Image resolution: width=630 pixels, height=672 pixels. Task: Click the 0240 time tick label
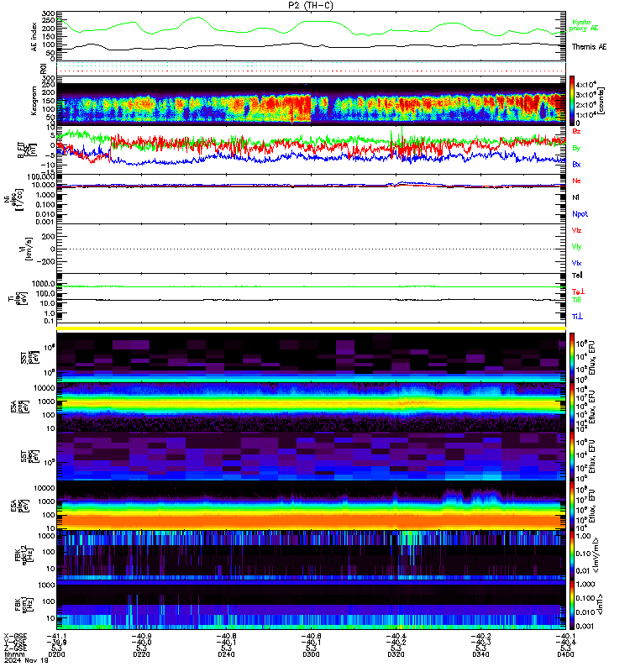pos(226,654)
